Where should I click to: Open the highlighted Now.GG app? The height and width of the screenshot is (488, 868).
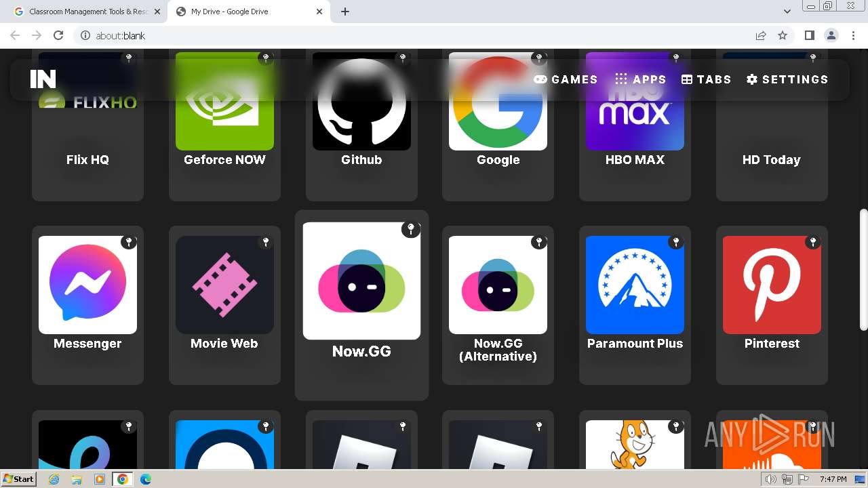pos(361,305)
